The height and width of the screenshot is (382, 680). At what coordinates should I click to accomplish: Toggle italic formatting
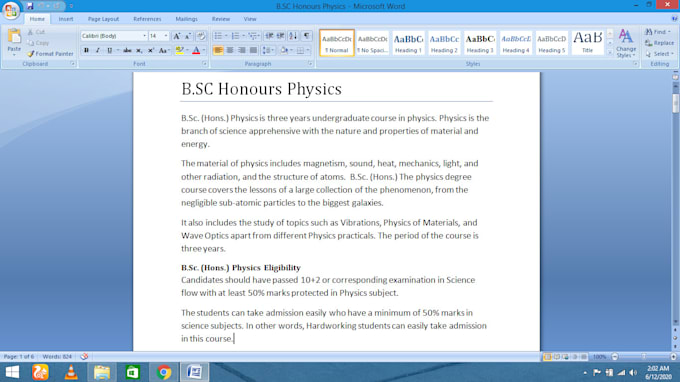(x=98, y=50)
